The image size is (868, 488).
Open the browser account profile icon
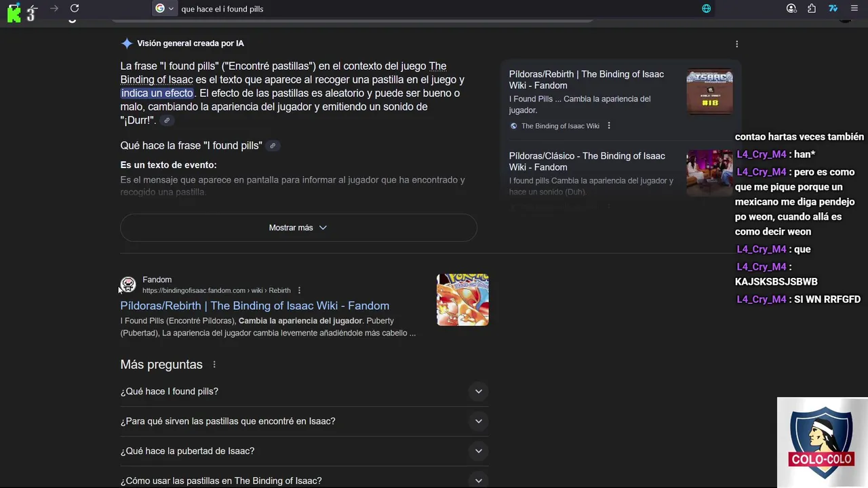pyautogui.click(x=791, y=9)
